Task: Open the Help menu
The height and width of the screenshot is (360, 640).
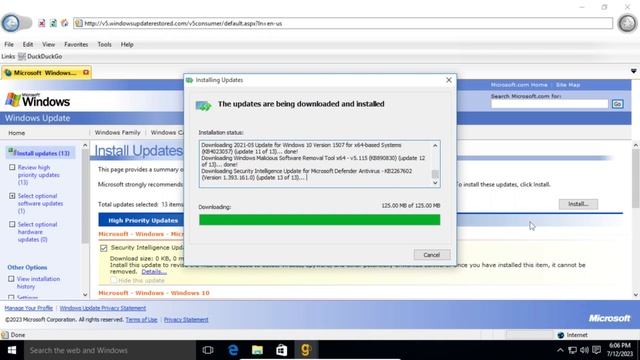Action: point(127,44)
